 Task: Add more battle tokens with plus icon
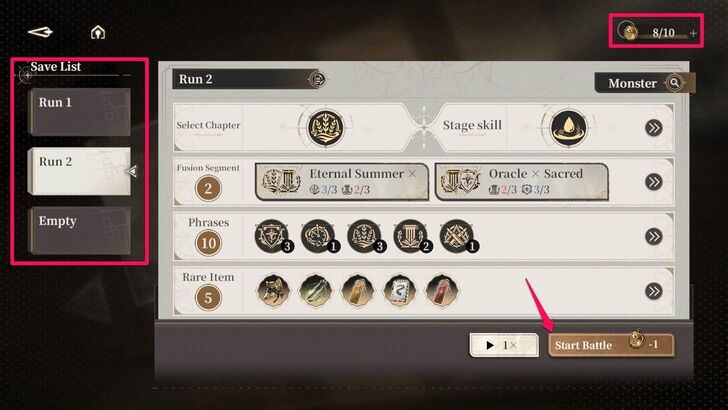pos(693,33)
